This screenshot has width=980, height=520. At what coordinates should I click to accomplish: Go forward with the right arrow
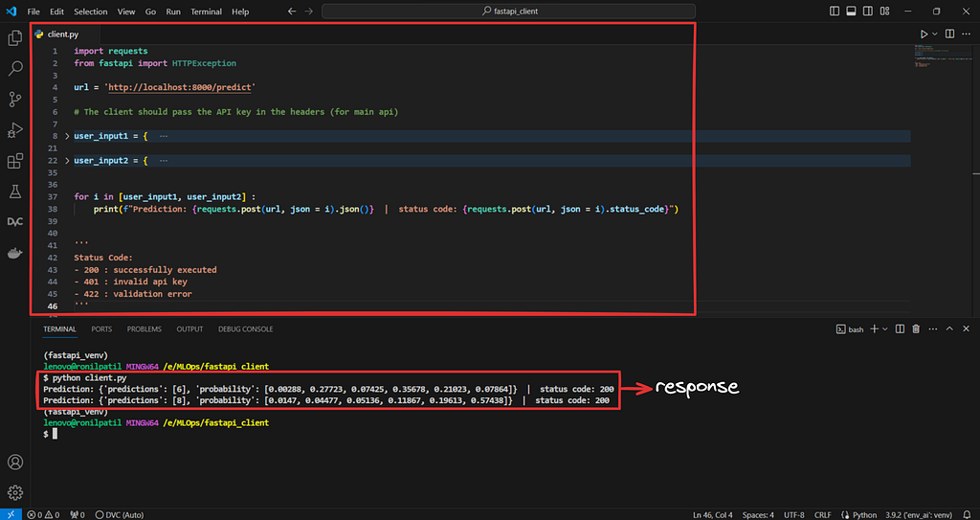309,11
